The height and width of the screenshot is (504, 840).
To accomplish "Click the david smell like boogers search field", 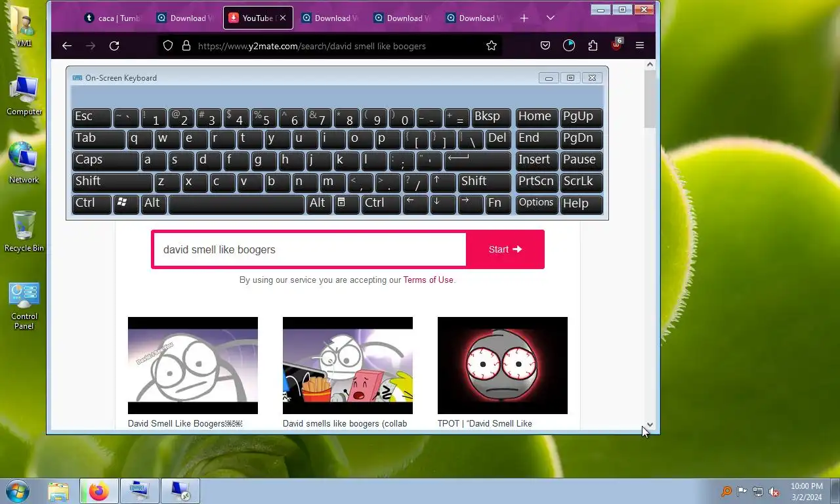I will point(310,249).
